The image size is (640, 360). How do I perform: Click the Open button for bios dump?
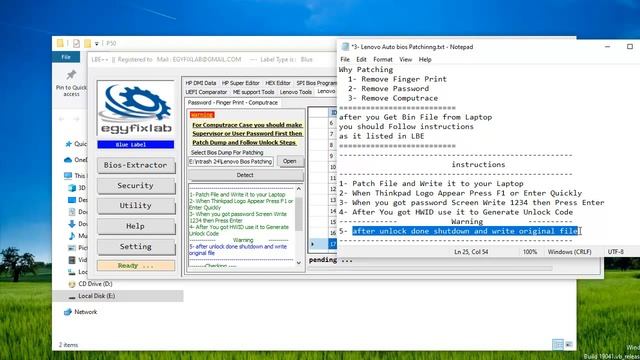[x=290, y=162]
